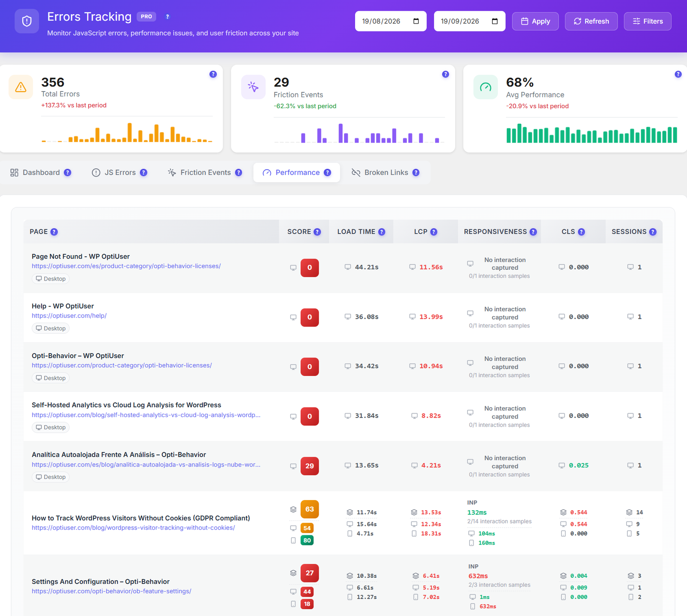Screen dimensions: 687x616
Task: Open opti-behavior/ob-feature-settings link
Action: [112, 592]
